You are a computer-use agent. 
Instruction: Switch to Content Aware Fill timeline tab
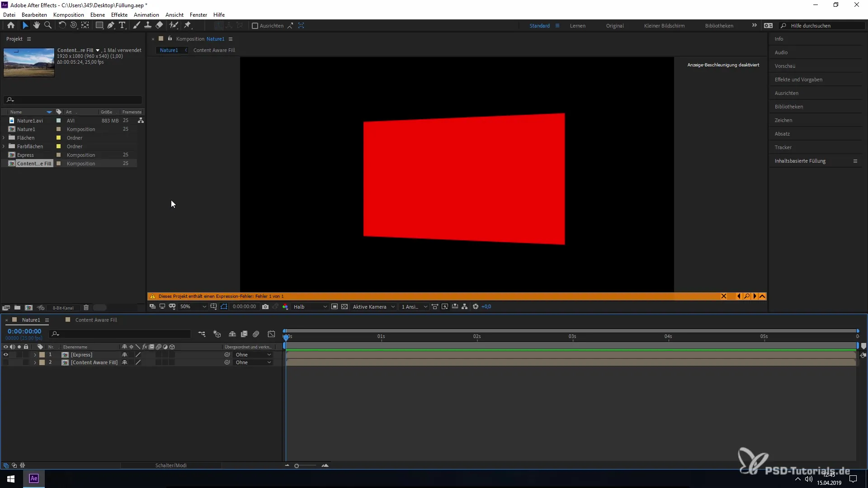coord(96,320)
